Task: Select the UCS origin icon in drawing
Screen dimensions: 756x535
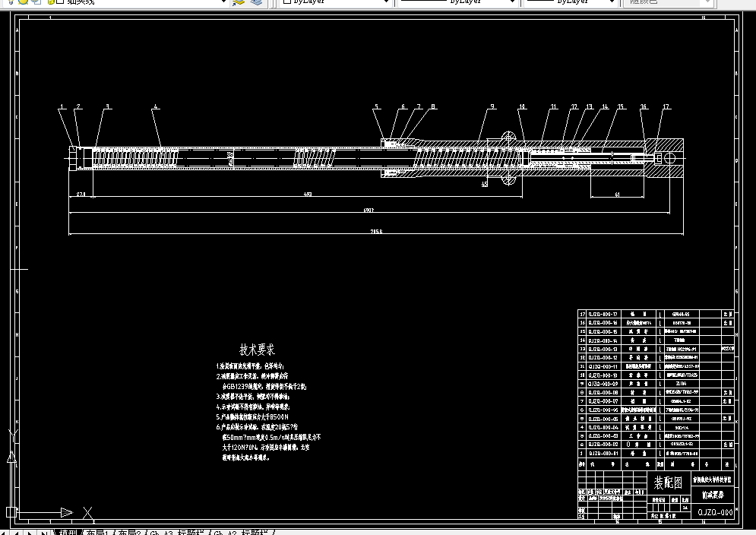Action: [11, 512]
